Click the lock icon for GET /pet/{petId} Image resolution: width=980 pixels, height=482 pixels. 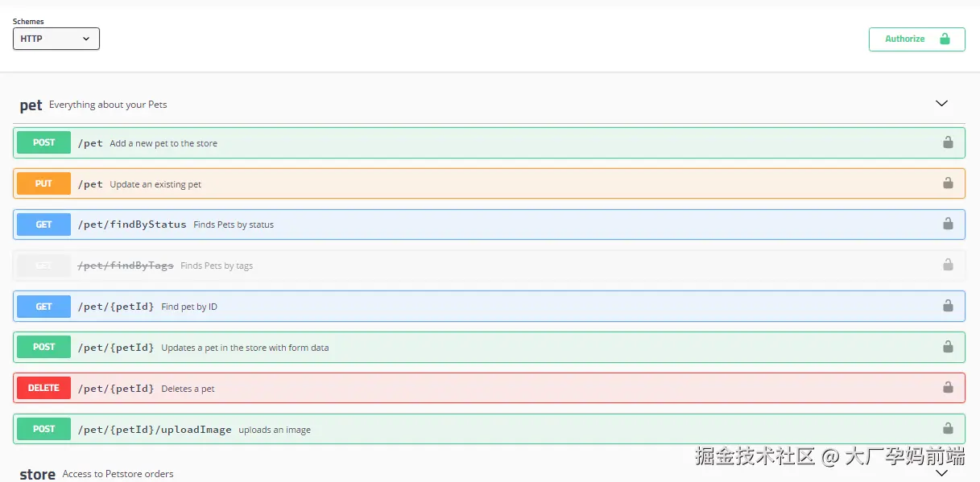[x=949, y=306]
